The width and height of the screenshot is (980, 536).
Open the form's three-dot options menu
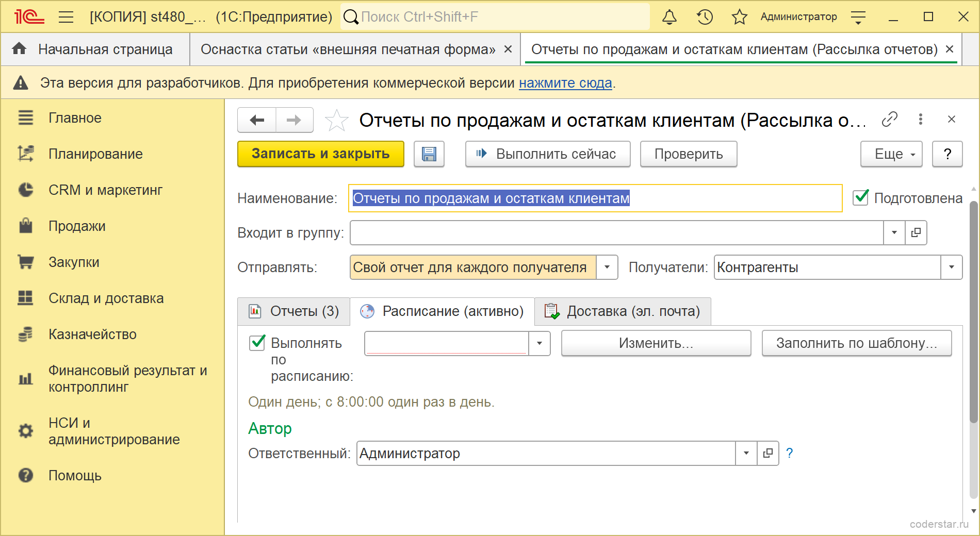921,119
